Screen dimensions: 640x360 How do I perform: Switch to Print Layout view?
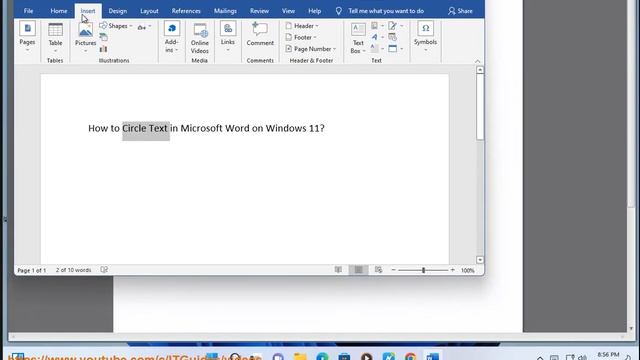coord(358,270)
